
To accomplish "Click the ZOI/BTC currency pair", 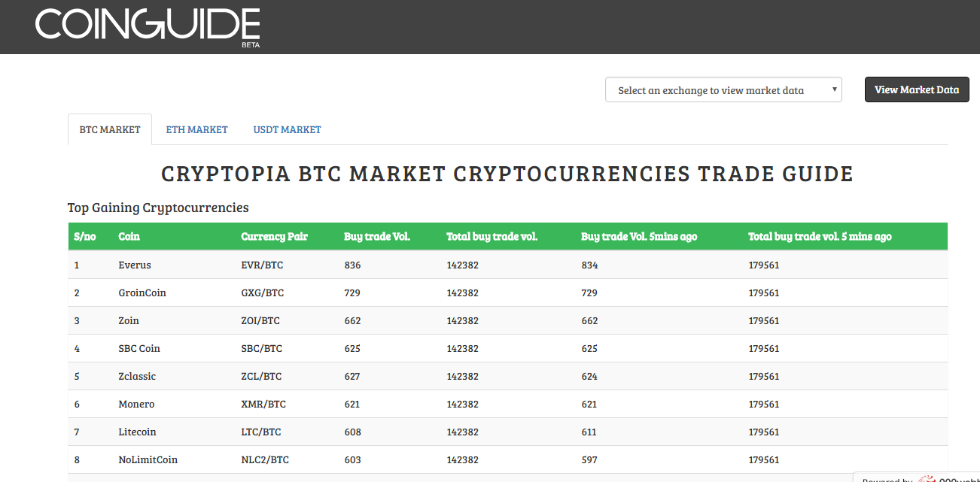I will point(260,320).
